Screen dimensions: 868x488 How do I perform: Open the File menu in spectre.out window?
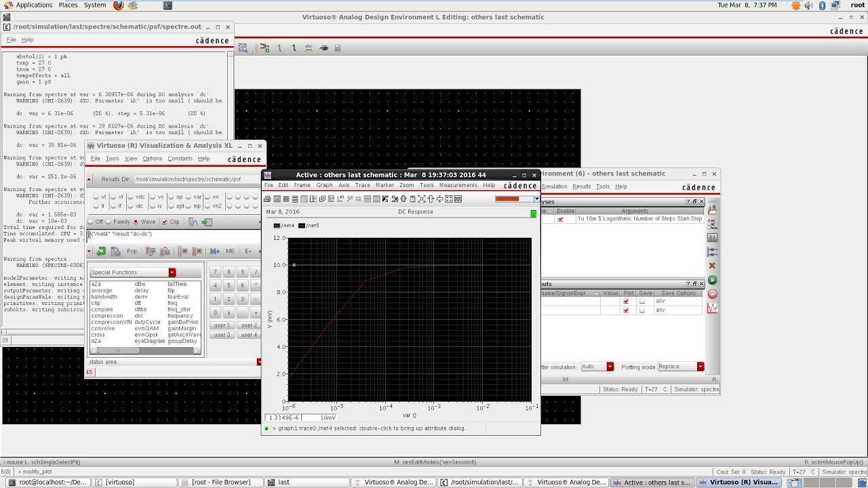pos(12,40)
